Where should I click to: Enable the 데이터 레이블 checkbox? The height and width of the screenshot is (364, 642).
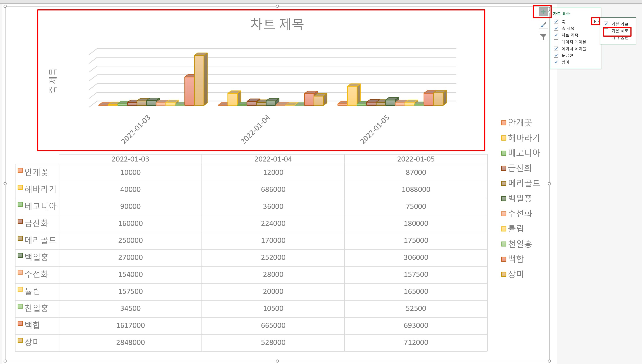(x=556, y=42)
